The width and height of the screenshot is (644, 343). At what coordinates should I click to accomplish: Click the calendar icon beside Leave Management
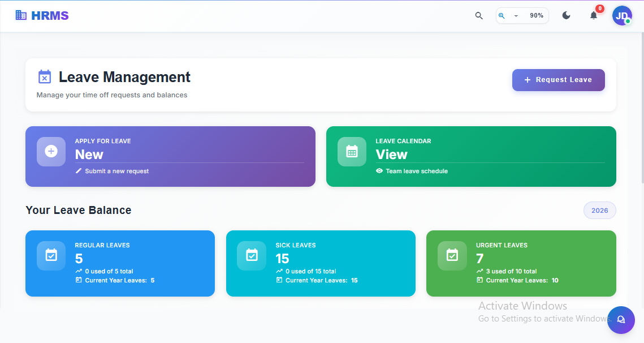pos(45,77)
